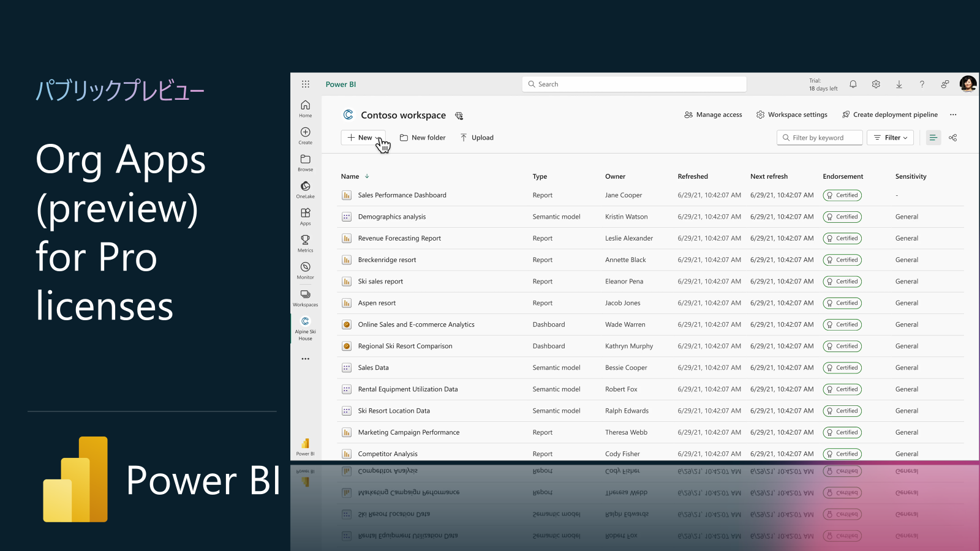Open the notifications bell
Image resolution: width=980 pixels, height=551 pixels.
pyautogui.click(x=853, y=84)
